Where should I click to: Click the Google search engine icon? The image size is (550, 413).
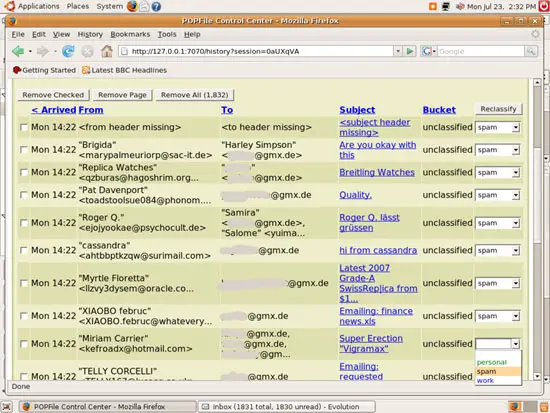[427, 51]
